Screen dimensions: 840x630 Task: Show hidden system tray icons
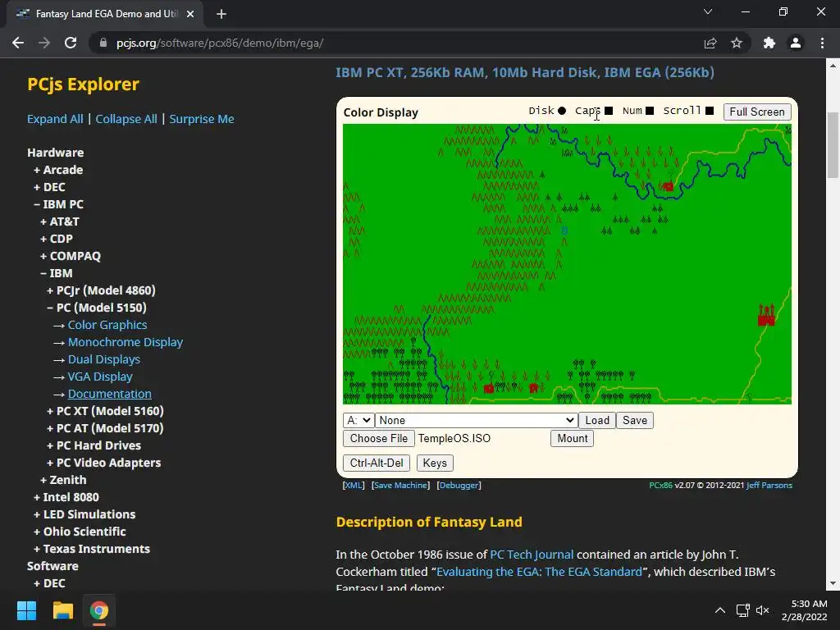click(720, 610)
